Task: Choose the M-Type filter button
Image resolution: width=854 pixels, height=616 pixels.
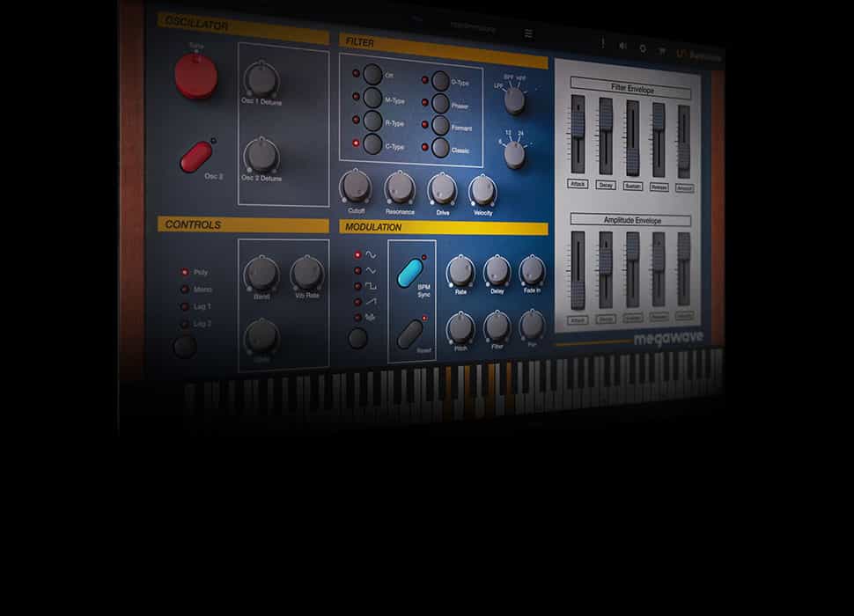Action: click(x=372, y=98)
